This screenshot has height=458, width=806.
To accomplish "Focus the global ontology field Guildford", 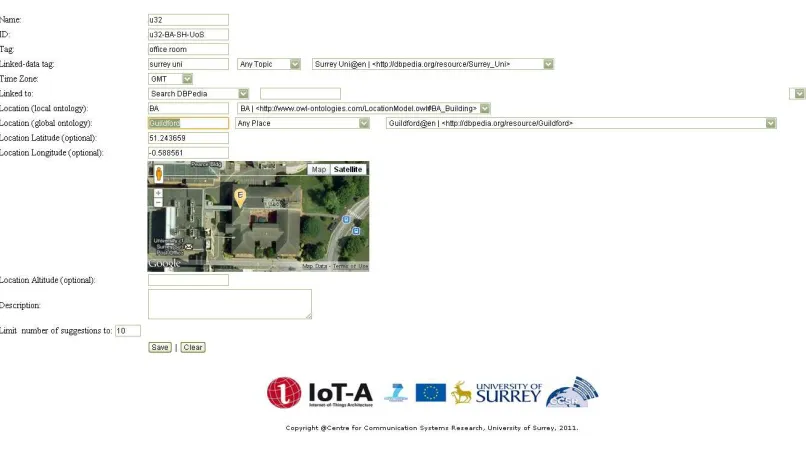I will click(188, 123).
